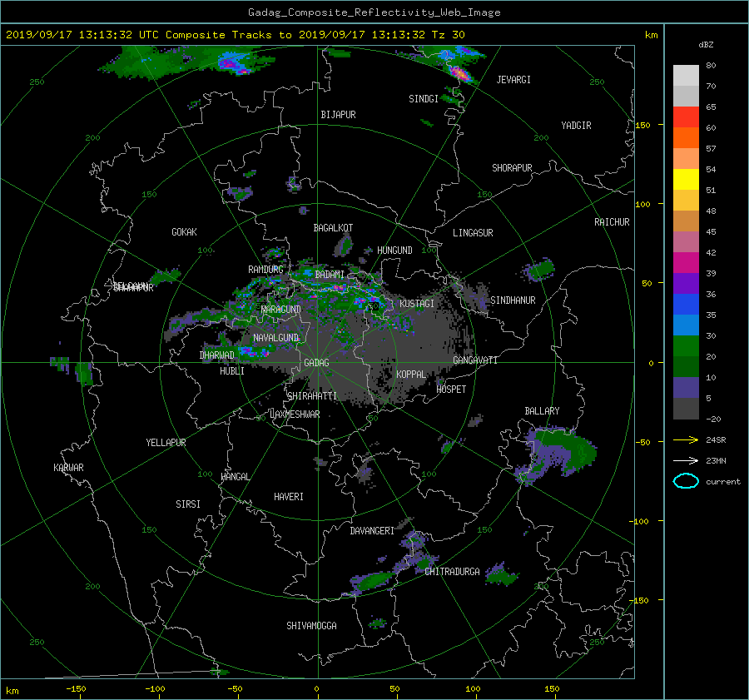749x700 pixels.
Task: Click the yellow 24SR arrow legend icon
Action: click(686, 439)
